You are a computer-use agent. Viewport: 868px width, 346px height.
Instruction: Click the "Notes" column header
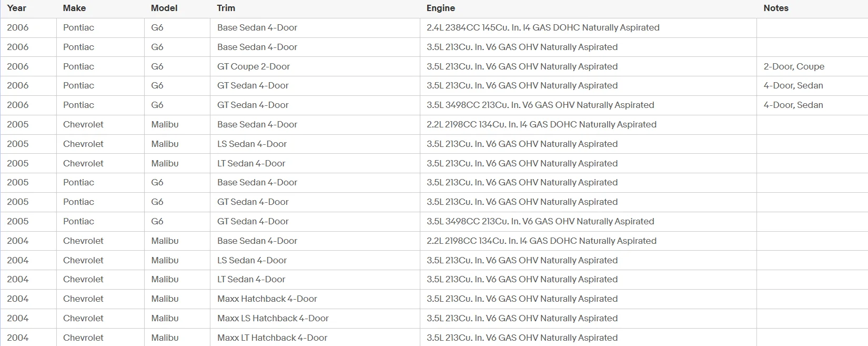click(x=776, y=8)
